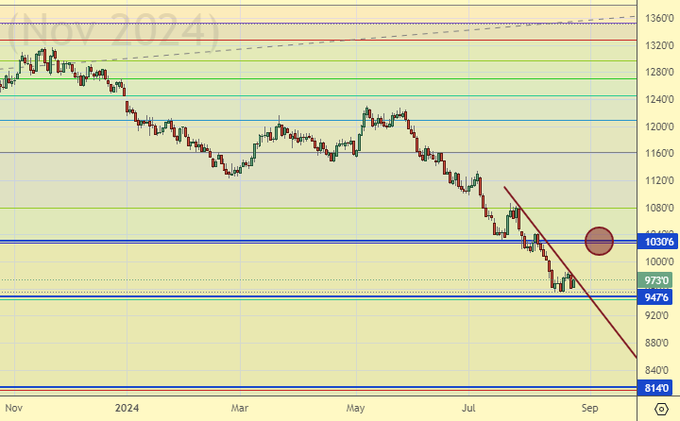The height and width of the screenshot is (421, 680).
Task: Click the red circle target marker
Action: [x=598, y=240]
